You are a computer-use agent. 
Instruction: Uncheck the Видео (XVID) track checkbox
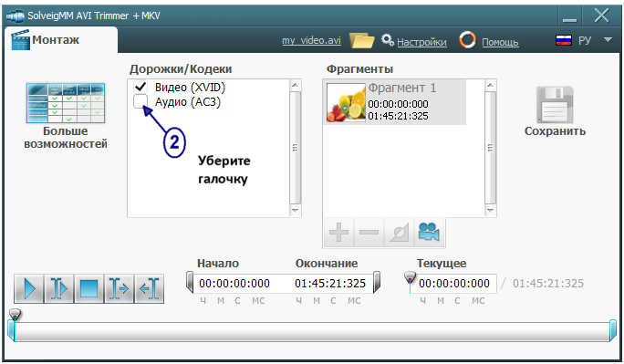coord(140,87)
